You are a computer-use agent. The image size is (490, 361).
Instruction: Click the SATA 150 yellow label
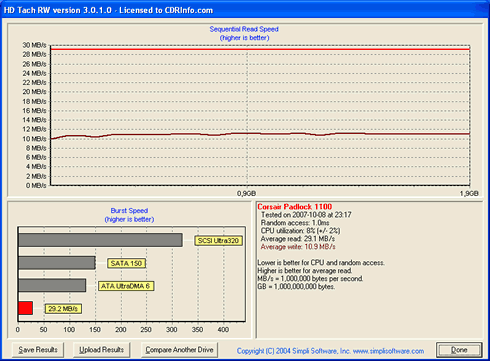126,263
